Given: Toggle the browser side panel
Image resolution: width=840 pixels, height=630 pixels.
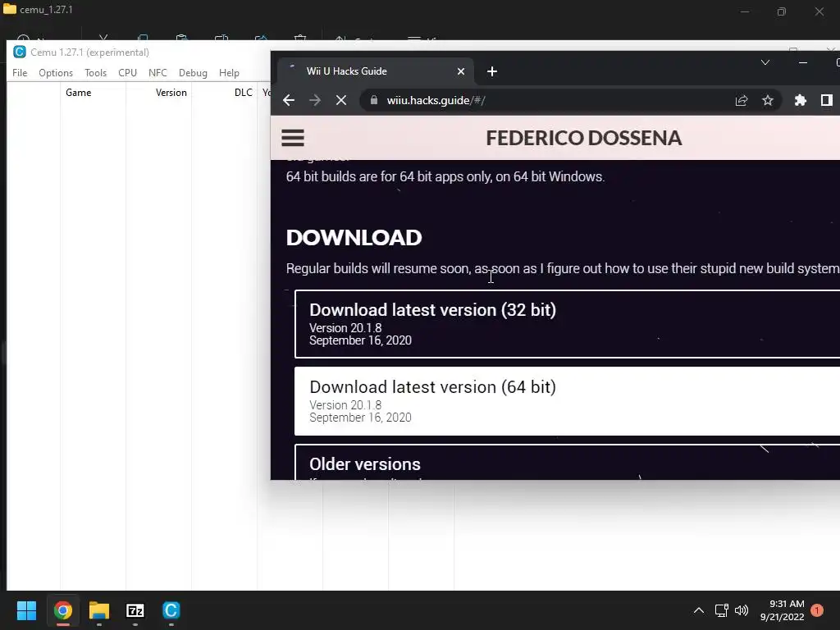Looking at the screenshot, I should tap(827, 100).
